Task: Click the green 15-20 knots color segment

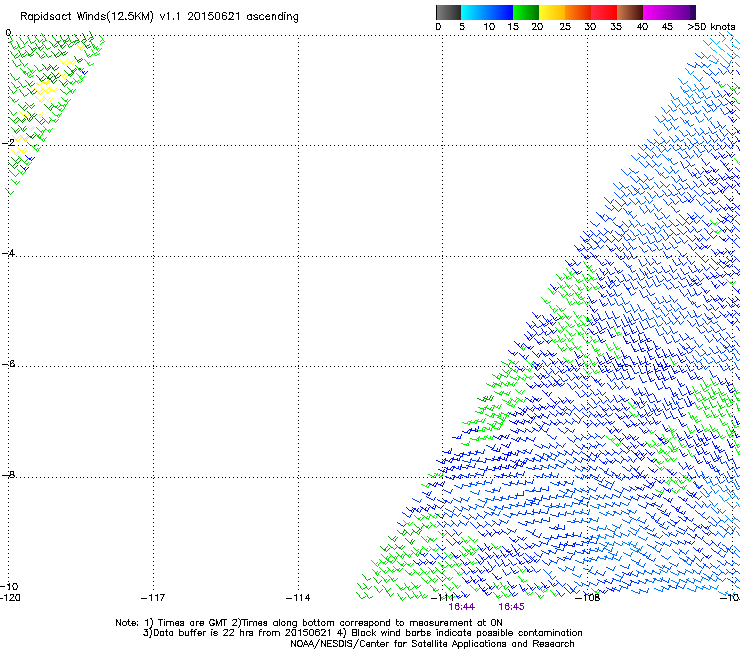Action: [526, 12]
